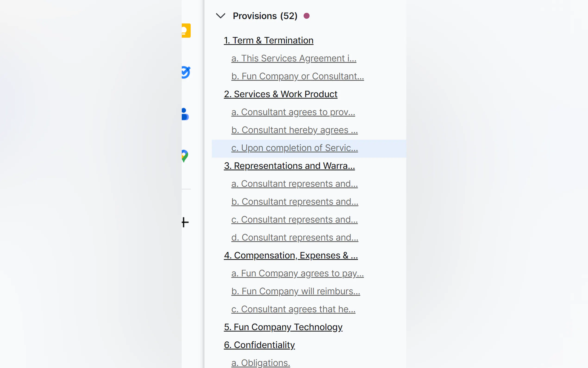This screenshot has height=368, width=588.
Task: Open the Google Keep sidebar icon
Action: click(186, 31)
